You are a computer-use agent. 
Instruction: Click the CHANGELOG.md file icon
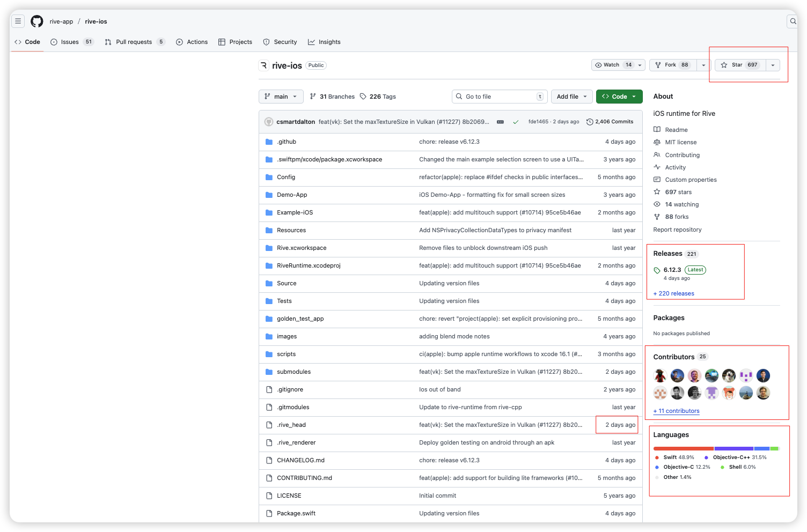click(269, 460)
